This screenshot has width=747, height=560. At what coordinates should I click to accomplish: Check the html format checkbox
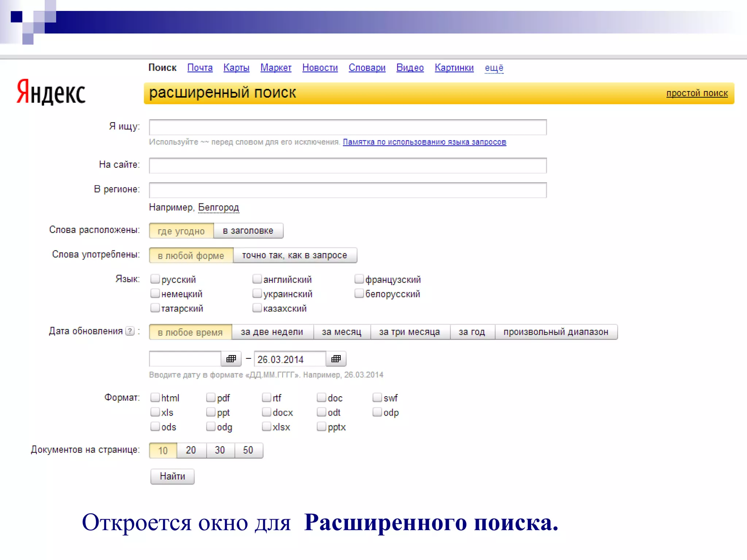(x=155, y=397)
